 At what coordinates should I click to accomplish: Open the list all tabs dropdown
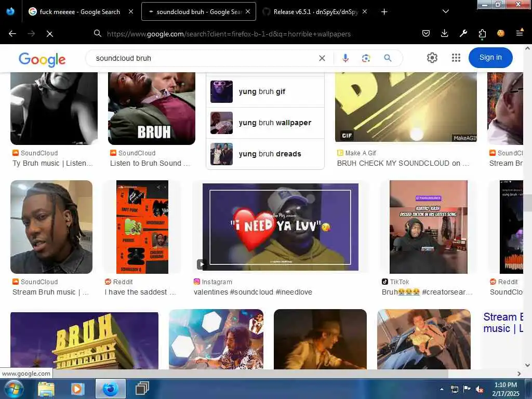tap(446, 11)
